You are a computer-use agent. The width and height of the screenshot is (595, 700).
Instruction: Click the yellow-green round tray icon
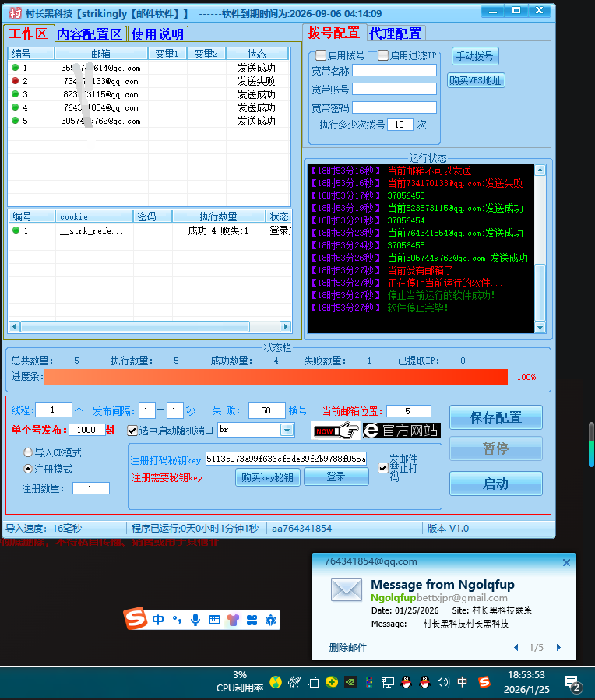pos(276,682)
